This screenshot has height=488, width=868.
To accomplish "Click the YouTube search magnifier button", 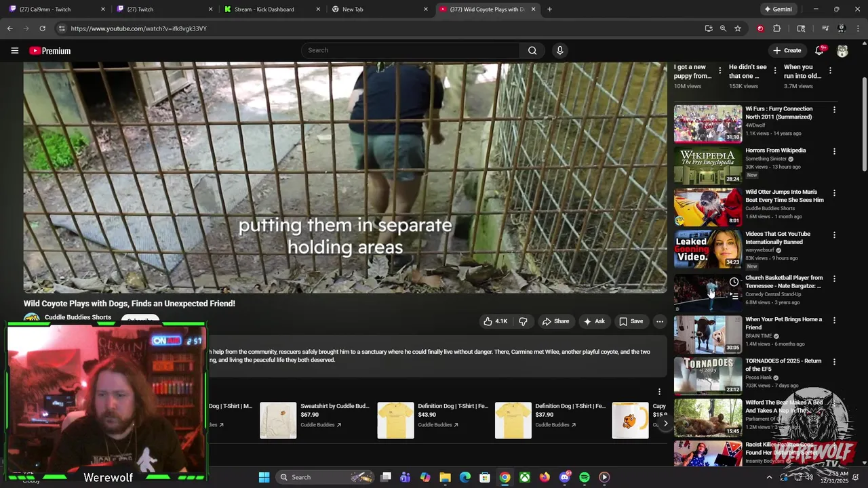I will [x=532, y=50].
